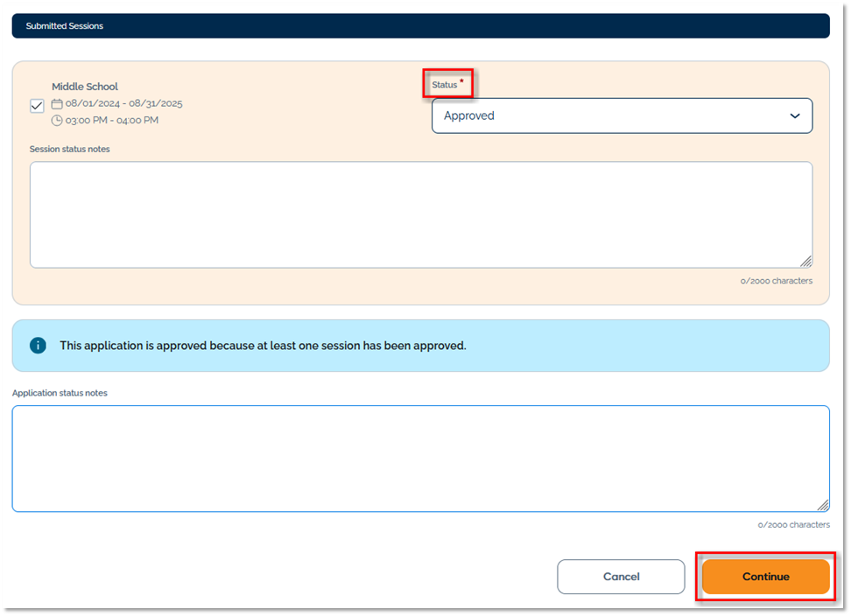
Task: Click the blue info icon in banner
Action: tap(38, 346)
